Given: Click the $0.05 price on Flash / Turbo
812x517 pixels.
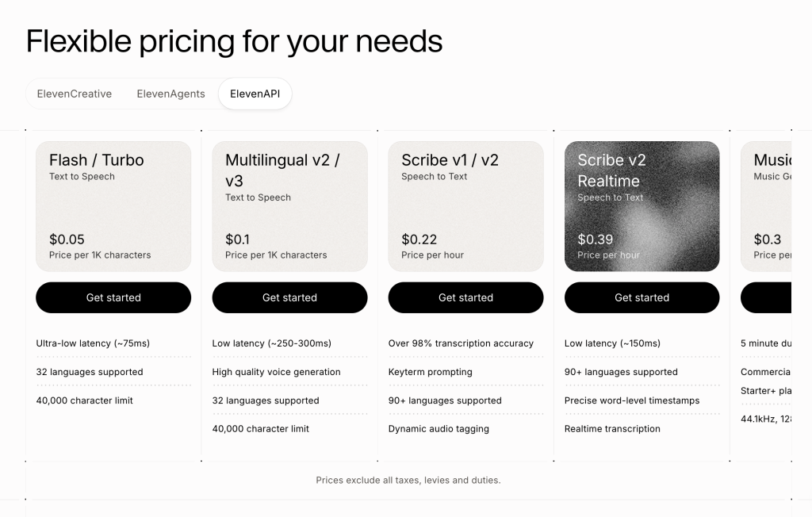Looking at the screenshot, I should click(67, 239).
